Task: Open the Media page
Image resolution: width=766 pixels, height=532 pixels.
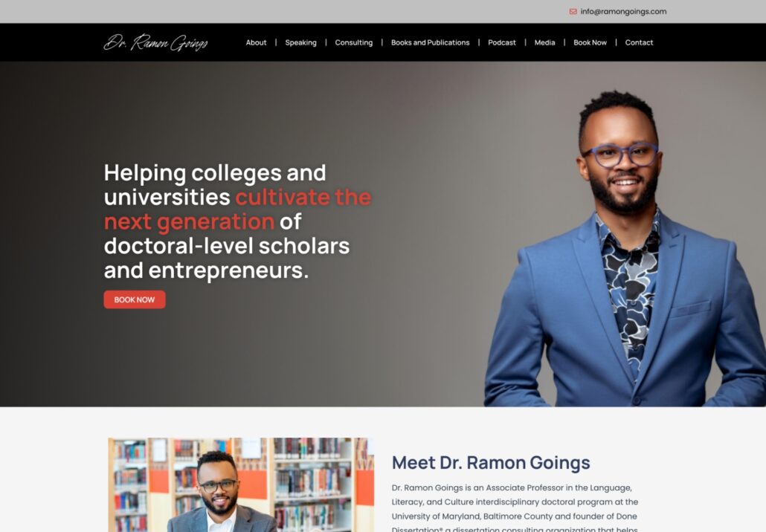Action: point(544,42)
